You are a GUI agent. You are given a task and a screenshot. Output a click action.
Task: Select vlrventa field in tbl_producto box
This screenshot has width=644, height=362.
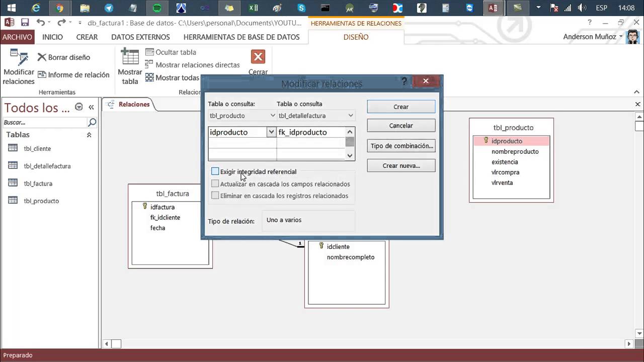(502, 183)
